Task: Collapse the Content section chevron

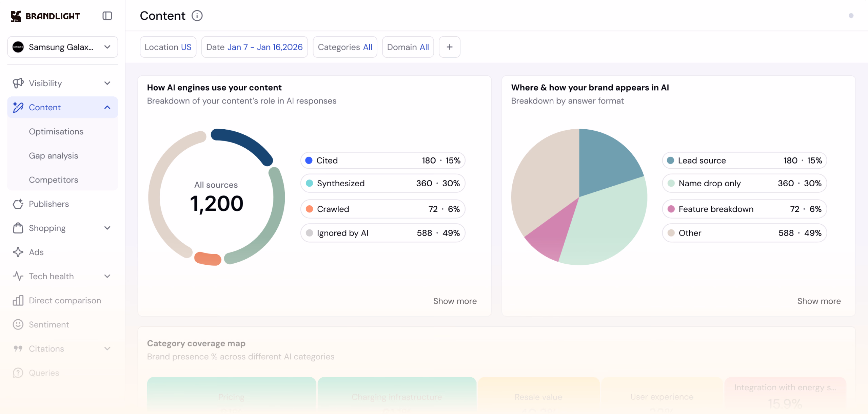Action: tap(107, 107)
